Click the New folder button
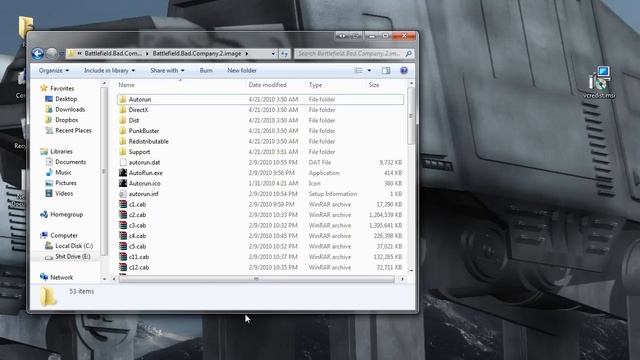Viewport: 640px width, 360px height. (x=242, y=71)
